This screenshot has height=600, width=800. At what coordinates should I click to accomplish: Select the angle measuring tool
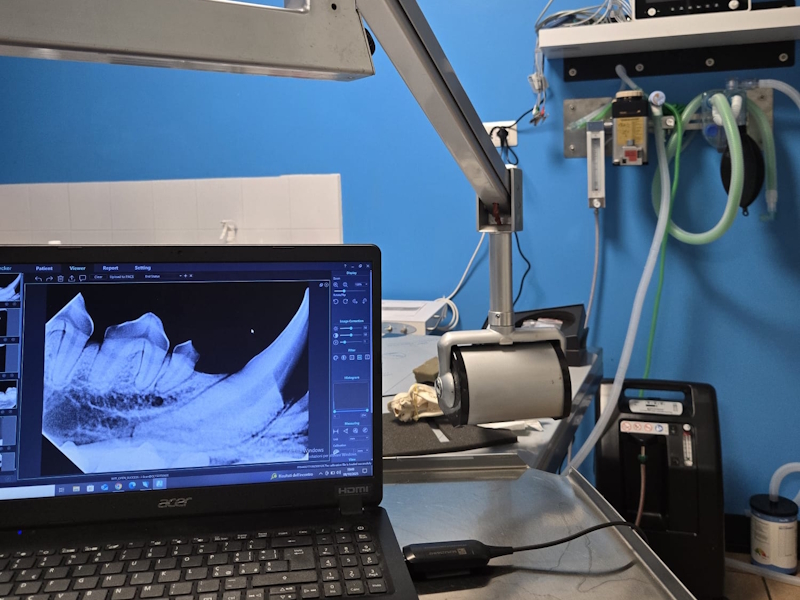346,431
